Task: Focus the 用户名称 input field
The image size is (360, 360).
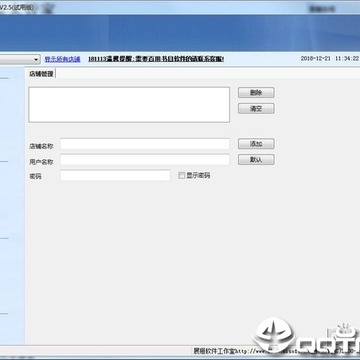Action: coord(145,160)
